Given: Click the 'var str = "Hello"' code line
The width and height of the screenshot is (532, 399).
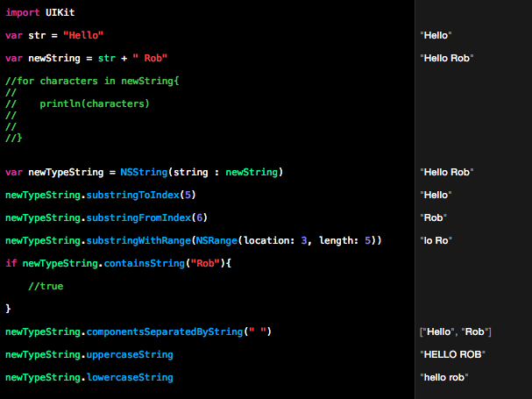Looking at the screenshot, I should [54, 35].
